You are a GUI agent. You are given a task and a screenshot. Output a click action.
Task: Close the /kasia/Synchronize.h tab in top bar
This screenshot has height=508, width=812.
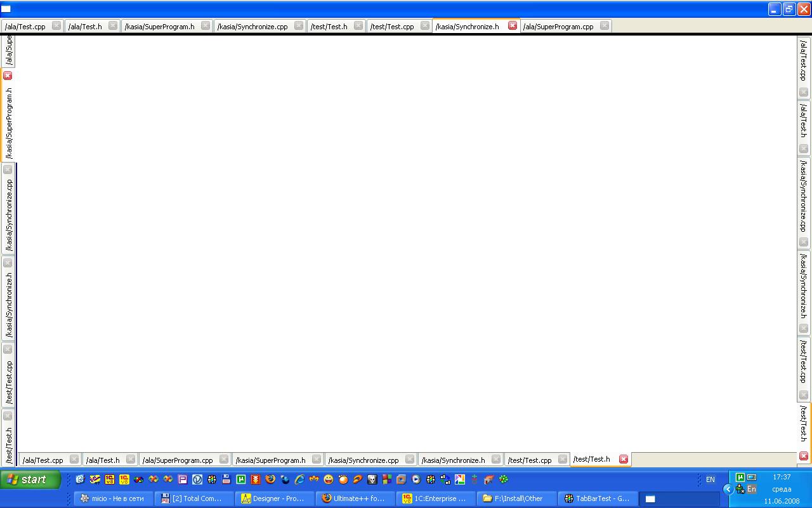pyautogui.click(x=513, y=26)
